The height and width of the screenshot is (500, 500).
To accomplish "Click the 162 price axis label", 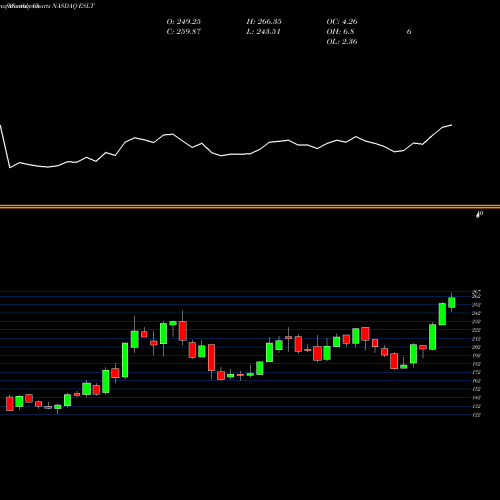I will (x=476, y=381).
